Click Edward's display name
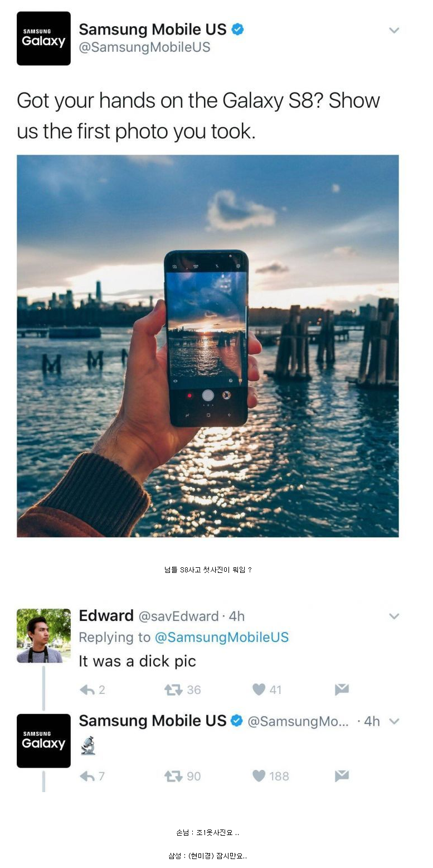This screenshot has width=433, height=868. click(x=106, y=615)
